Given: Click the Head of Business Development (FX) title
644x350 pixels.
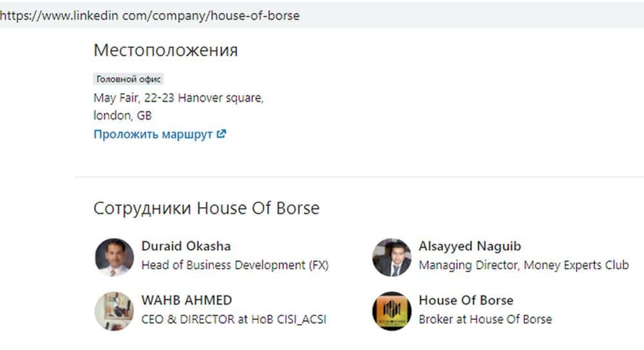Looking at the screenshot, I should tap(234, 265).
